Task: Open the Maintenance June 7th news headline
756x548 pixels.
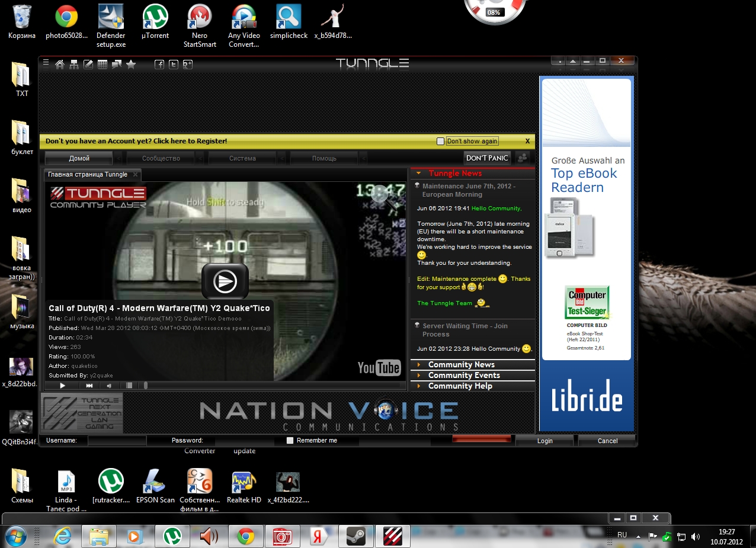Action: (469, 190)
